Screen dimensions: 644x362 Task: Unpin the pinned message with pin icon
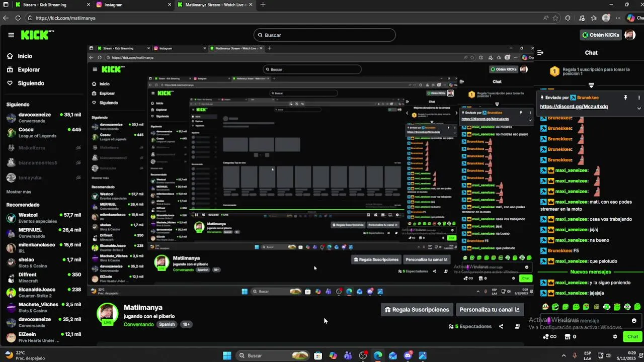coord(625,98)
